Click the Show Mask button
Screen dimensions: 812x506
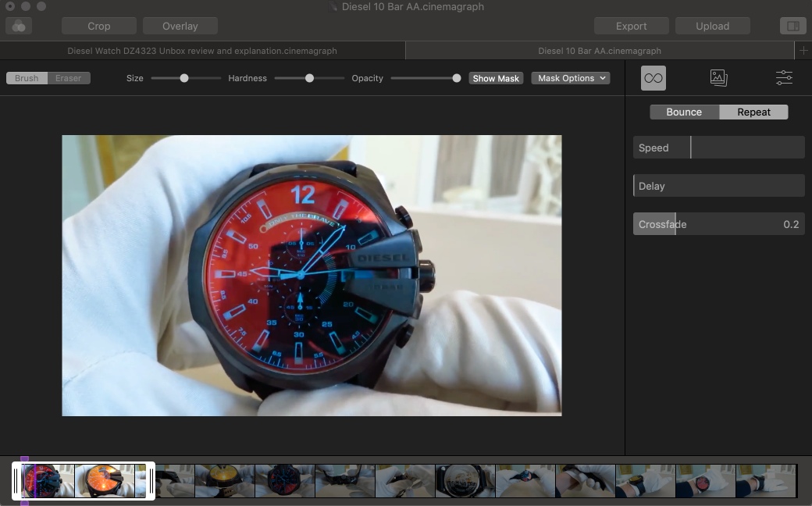pyautogui.click(x=496, y=78)
